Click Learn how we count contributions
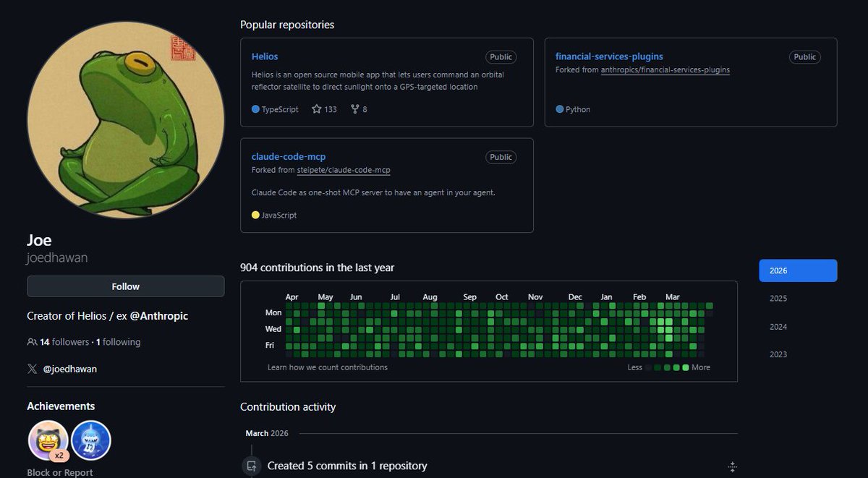The width and height of the screenshot is (868, 478). (x=328, y=367)
